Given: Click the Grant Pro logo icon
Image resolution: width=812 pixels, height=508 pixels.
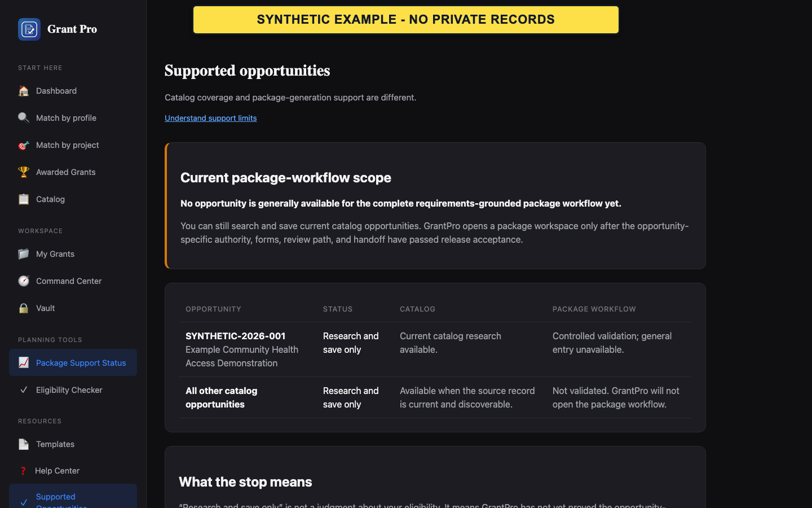Looking at the screenshot, I should [29, 29].
